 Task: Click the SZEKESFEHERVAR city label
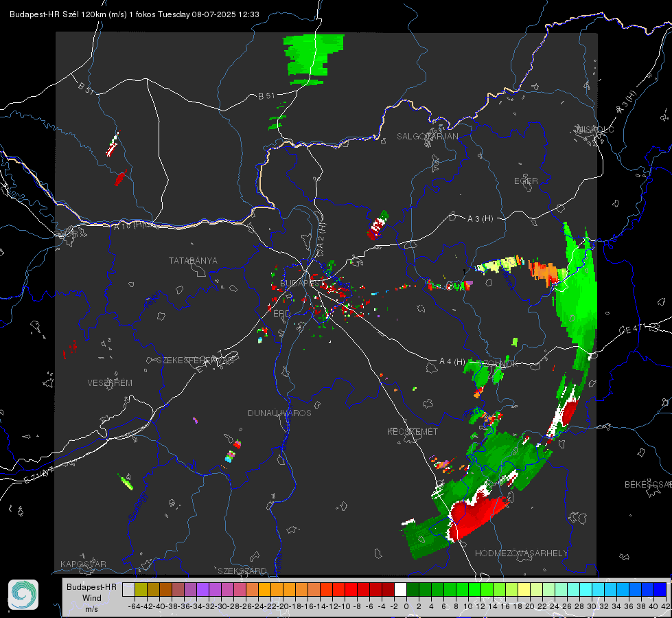click(x=196, y=360)
